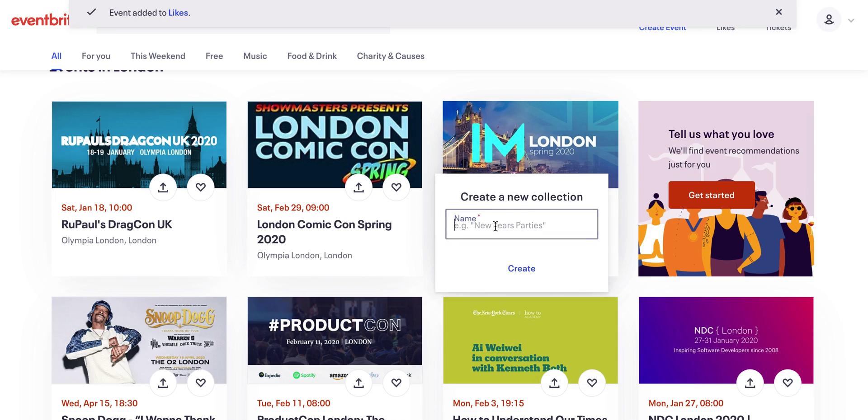Share the Snoop Dogg event

pos(163,383)
